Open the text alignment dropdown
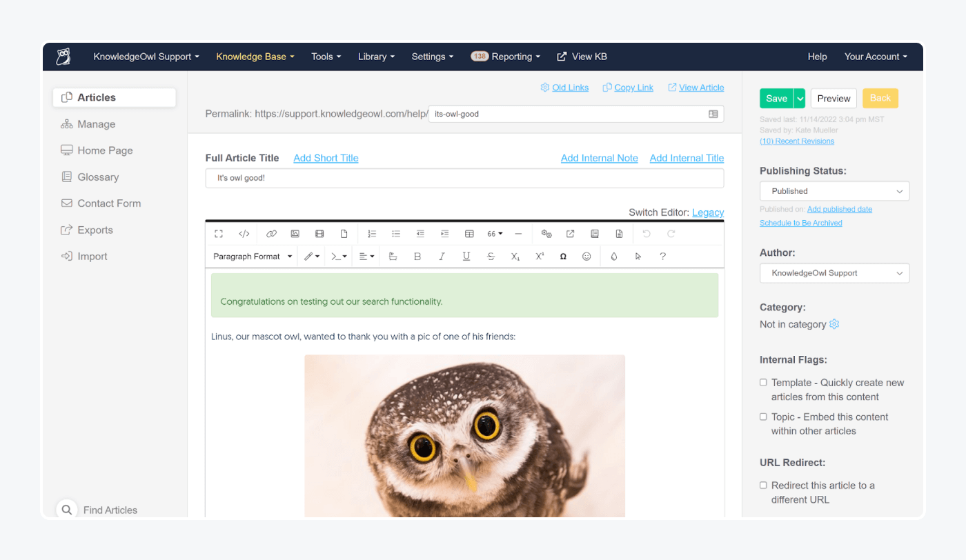The width and height of the screenshot is (966, 560). [366, 256]
